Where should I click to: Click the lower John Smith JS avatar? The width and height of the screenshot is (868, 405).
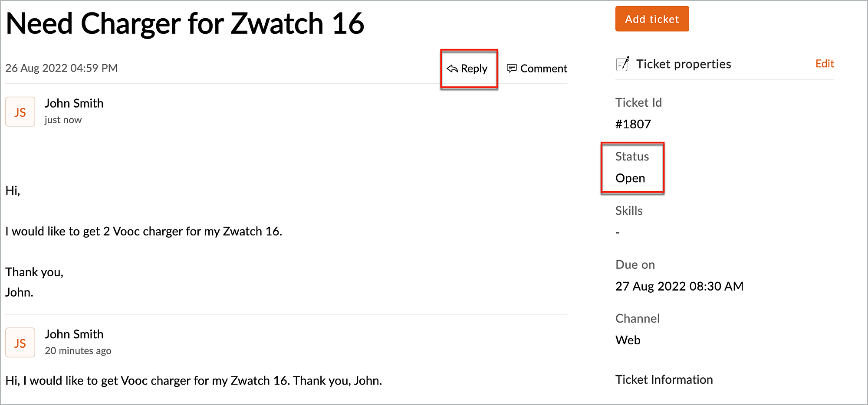pyautogui.click(x=20, y=343)
